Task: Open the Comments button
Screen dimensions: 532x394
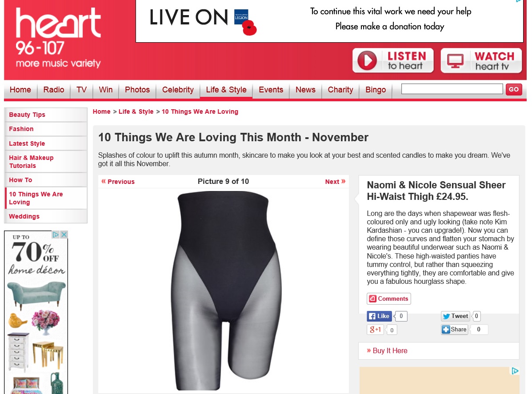Action: (x=389, y=299)
